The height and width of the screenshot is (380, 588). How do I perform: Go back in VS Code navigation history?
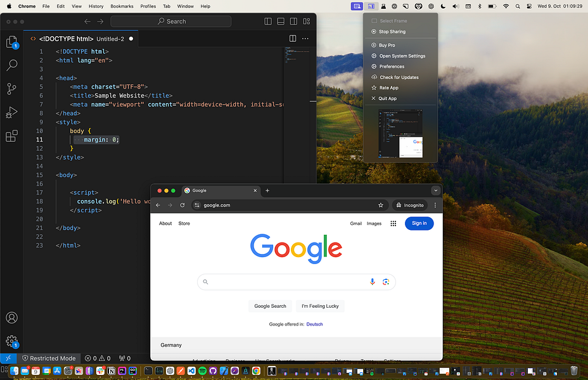pos(87,22)
